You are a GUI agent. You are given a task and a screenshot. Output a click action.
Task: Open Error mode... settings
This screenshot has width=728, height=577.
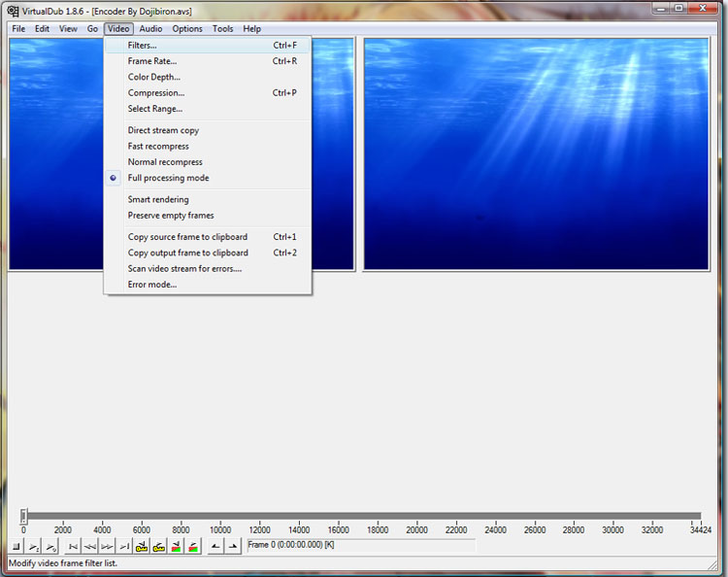point(152,285)
